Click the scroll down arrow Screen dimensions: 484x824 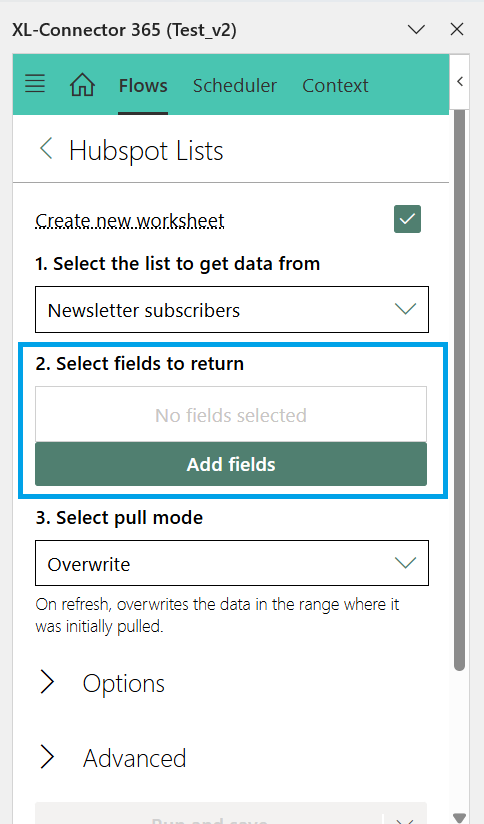tap(459, 817)
